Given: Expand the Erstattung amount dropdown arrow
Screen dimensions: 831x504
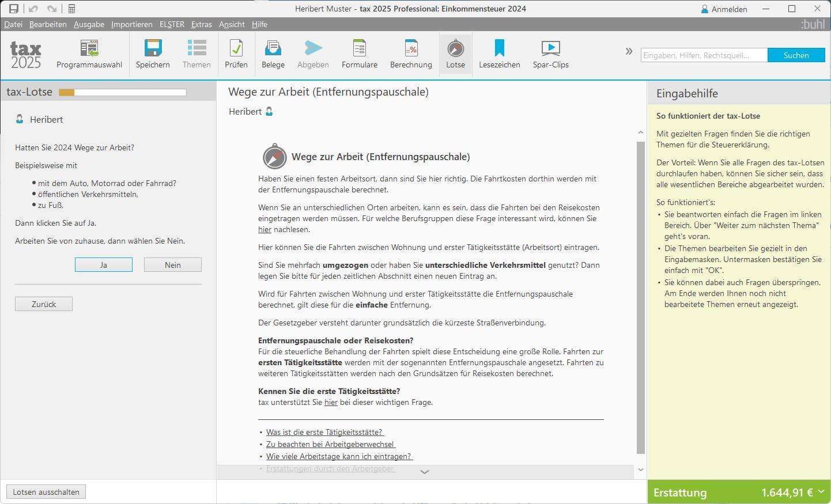Looking at the screenshot, I should pyautogui.click(x=821, y=492).
